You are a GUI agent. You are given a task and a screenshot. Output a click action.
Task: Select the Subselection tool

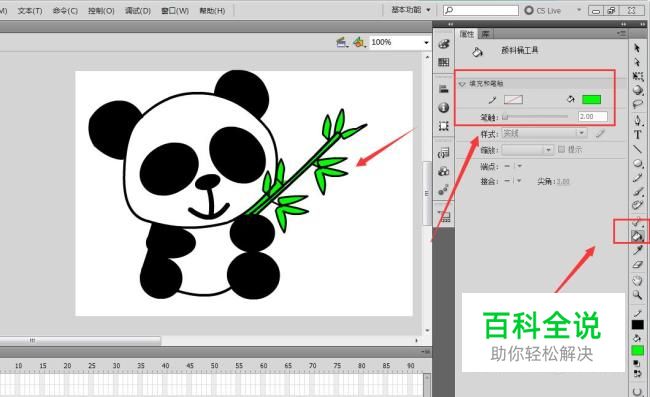tap(637, 62)
